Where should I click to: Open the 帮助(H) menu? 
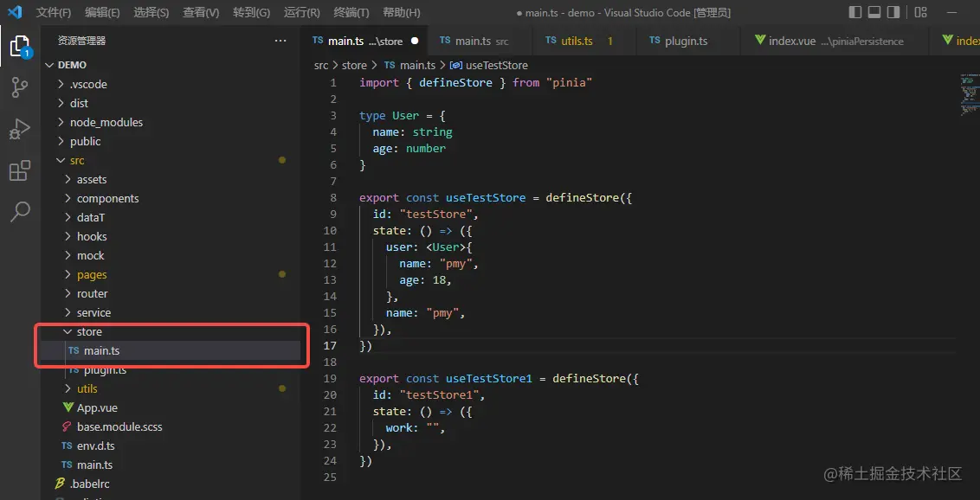pos(401,12)
